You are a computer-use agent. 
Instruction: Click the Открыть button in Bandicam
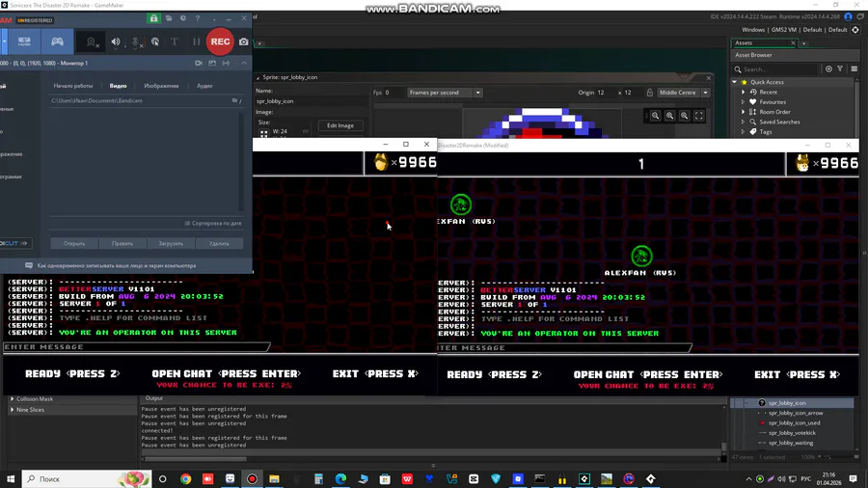74,243
